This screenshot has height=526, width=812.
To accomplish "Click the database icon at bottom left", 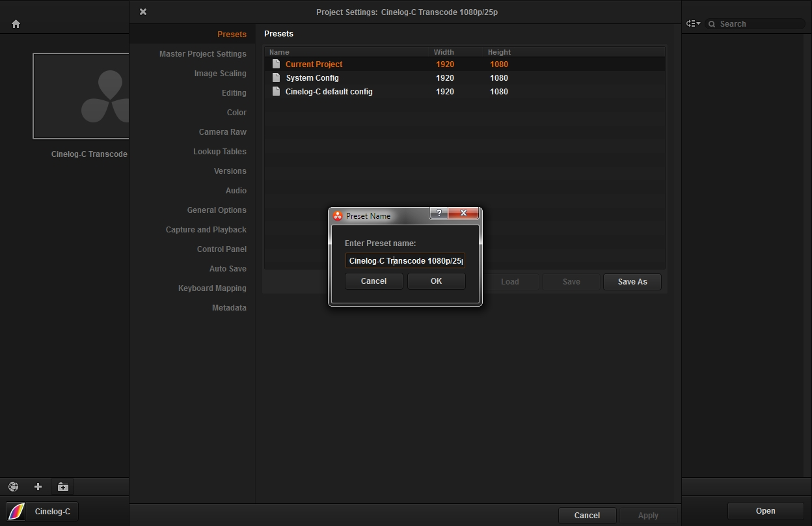I will point(13,486).
